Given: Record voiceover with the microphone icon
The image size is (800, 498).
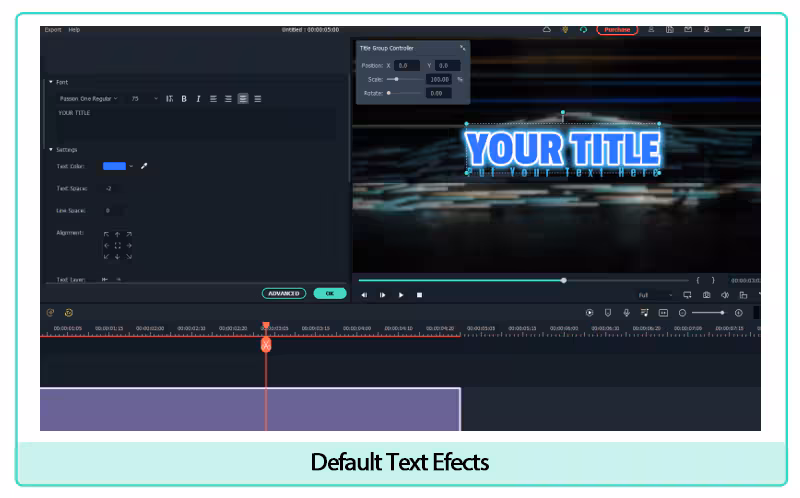Looking at the screenshot, I should click(x=626, y=313).
